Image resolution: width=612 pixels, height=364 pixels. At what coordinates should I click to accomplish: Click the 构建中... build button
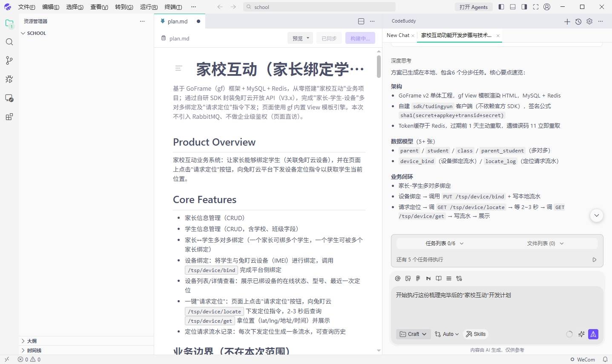[x=360, y=38]
